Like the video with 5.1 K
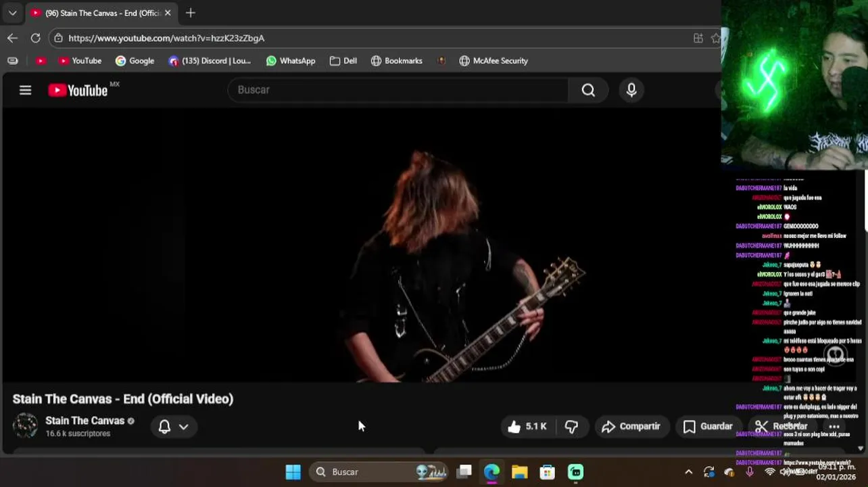The height and width of the screenshot is (487, 868). (527, 426)
